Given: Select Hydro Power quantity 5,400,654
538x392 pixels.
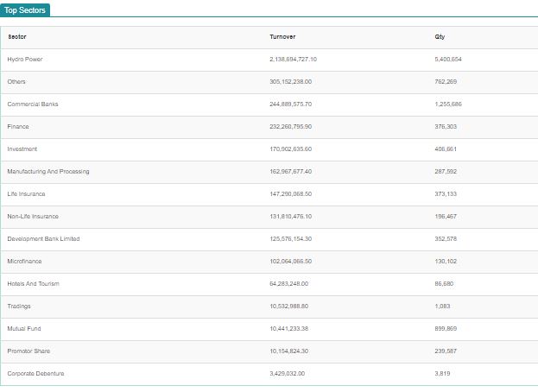Looking at the screenshot, I should [448, 59].
